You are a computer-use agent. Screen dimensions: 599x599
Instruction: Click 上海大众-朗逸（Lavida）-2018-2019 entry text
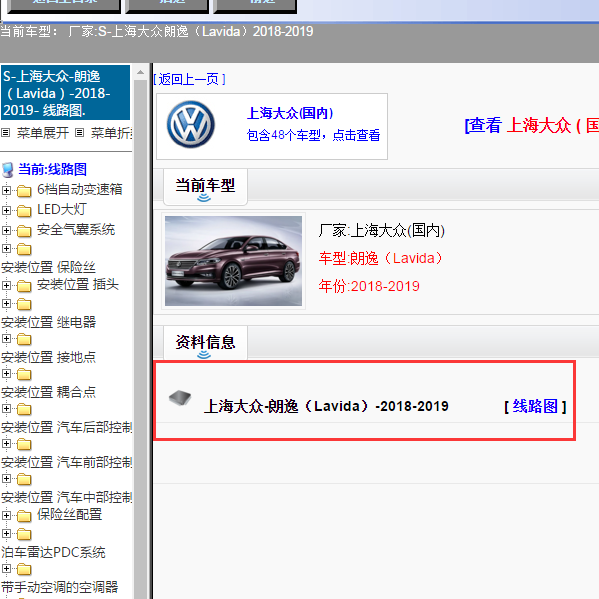(326, 406)
